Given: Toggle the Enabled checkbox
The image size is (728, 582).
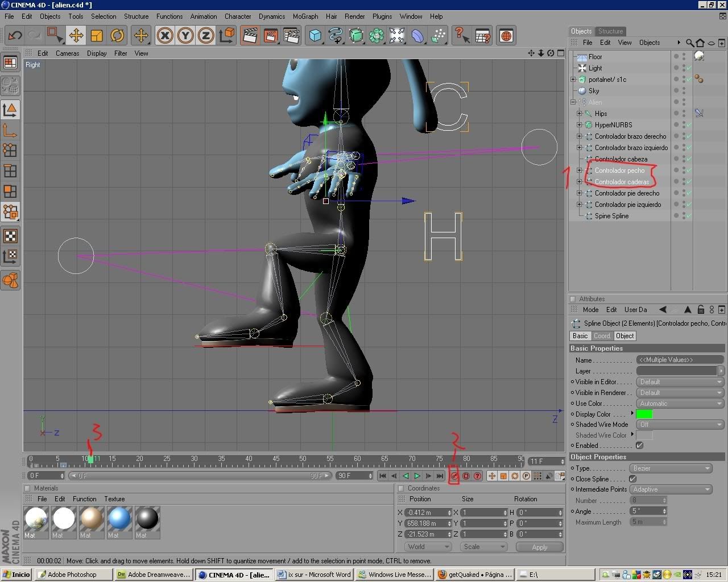Looking at the screenshot, I should pyautogui.click(x=640, y=446).
